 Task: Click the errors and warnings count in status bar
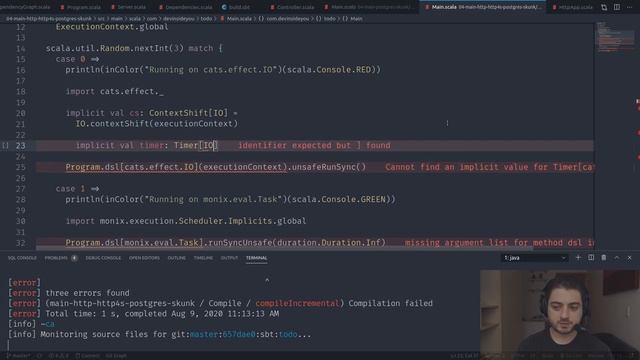point(59,356)
